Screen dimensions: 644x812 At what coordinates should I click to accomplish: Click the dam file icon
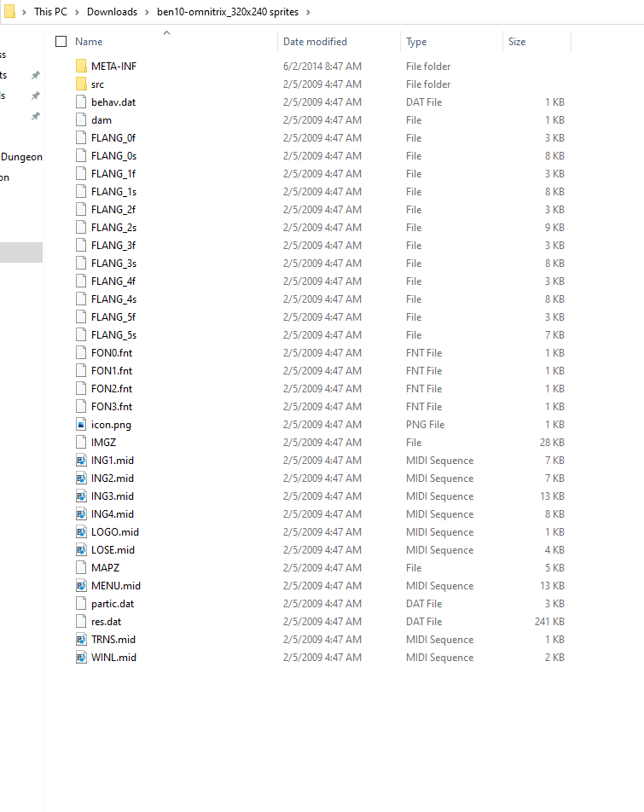(81, 119)
